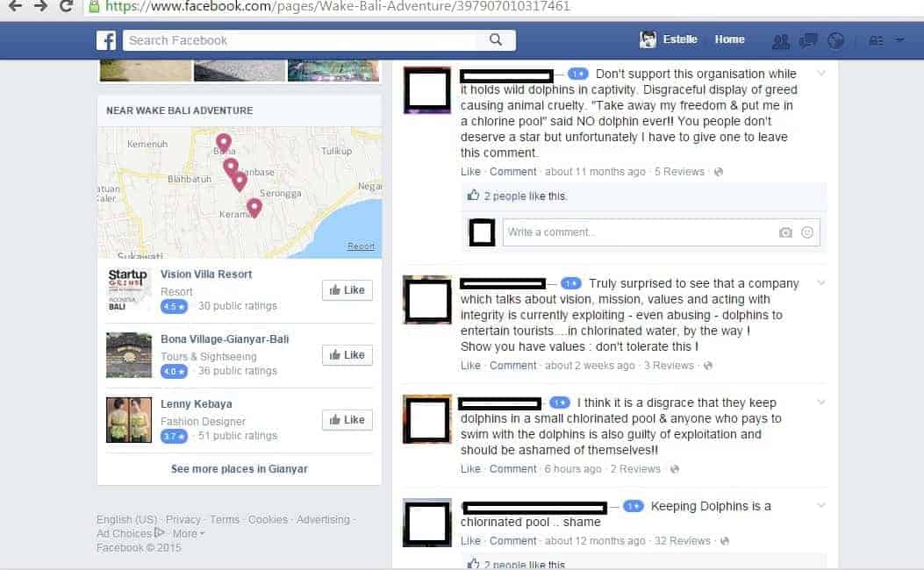
Task: Open the More footer dropdown
Action: click(188, 533)
